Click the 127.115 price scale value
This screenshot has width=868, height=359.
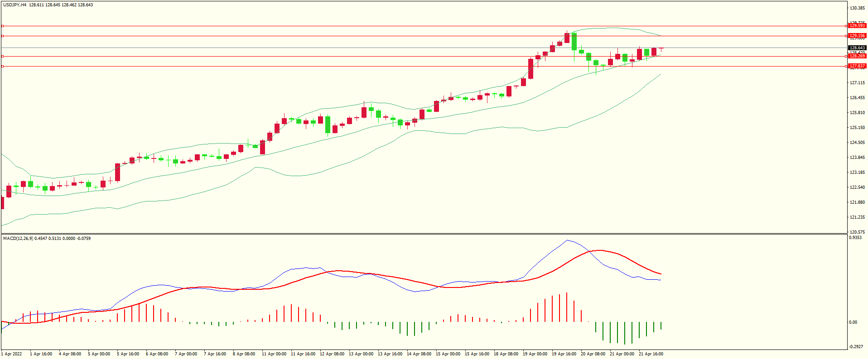pyautogui.click(x=858, y=83)
